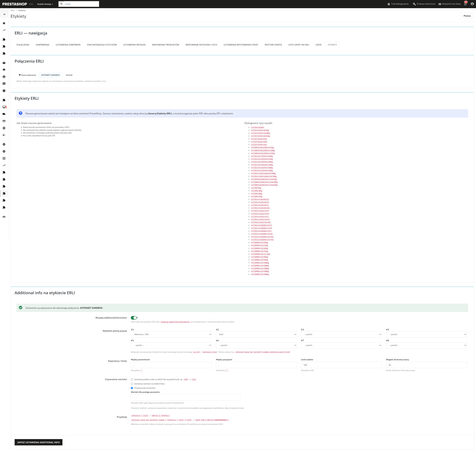The height and width of the screenshot is (463, 476).
Task: Click the Między pozycjami separator field
Action: pos(256,365)
